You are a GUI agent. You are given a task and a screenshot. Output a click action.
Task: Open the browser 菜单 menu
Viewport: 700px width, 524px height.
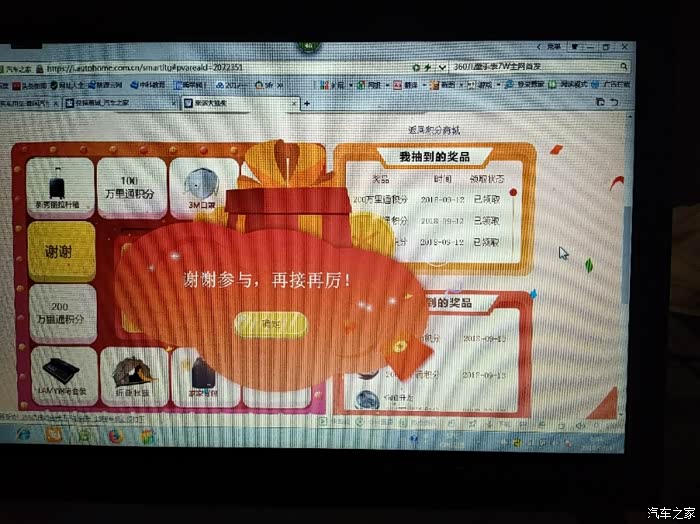pos(554,46)
